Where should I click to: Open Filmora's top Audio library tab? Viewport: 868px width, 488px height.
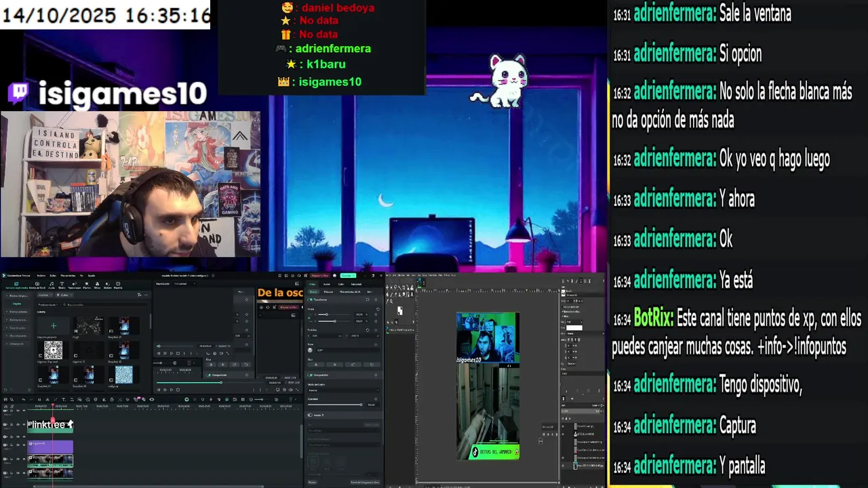52,285
